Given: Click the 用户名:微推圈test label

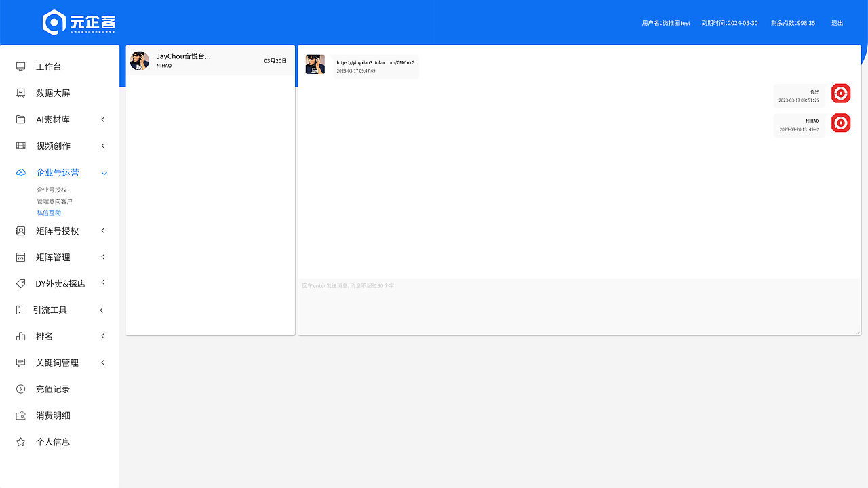Looking at the screenshot, I should pyautogui.click(x=666, y=23).
